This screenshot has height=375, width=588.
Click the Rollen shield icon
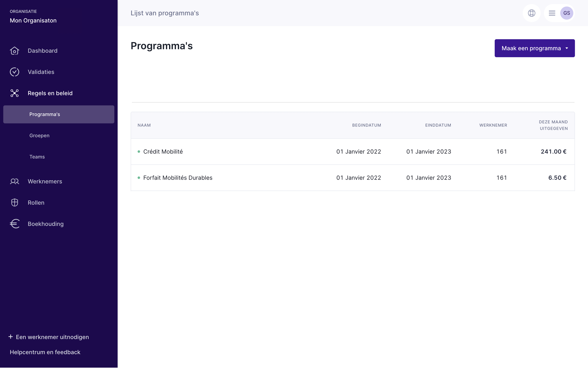pyautogui.click(x=14, y=203)
